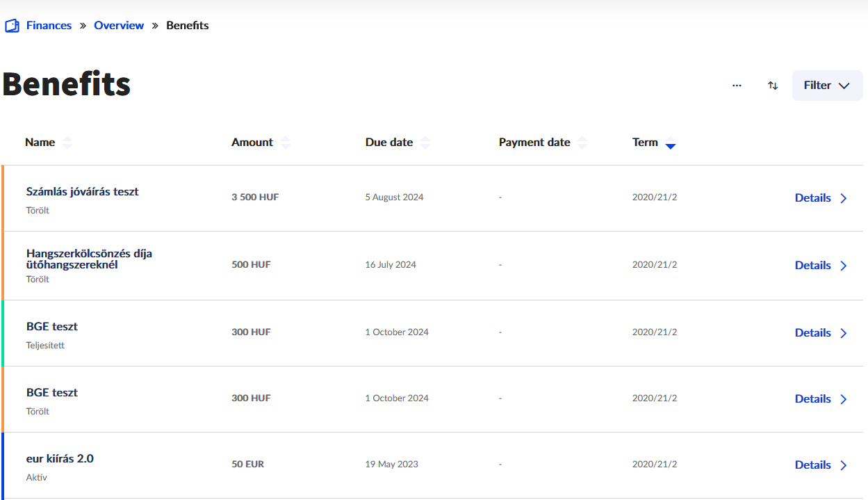Image resolution: width=868 pixels, height=500 pixels.
Task: Click the chevron for Teljesített BGE teszt
Action: 844,333
